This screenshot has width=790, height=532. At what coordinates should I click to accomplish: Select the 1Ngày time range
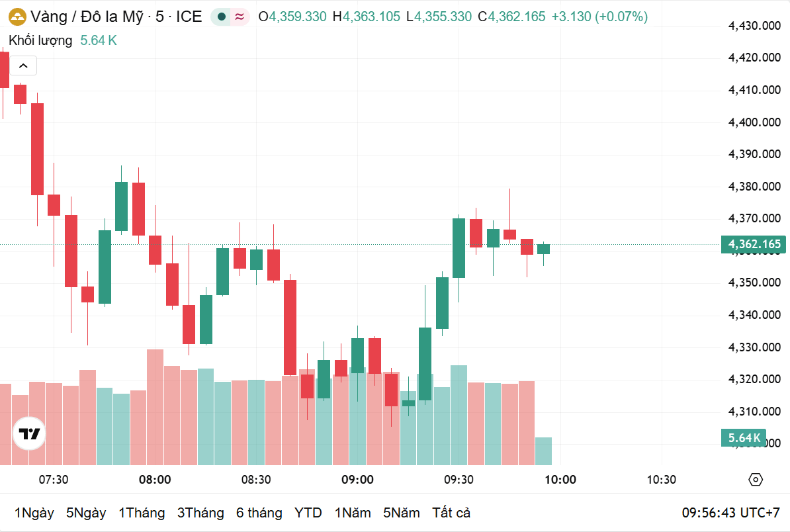34,513
